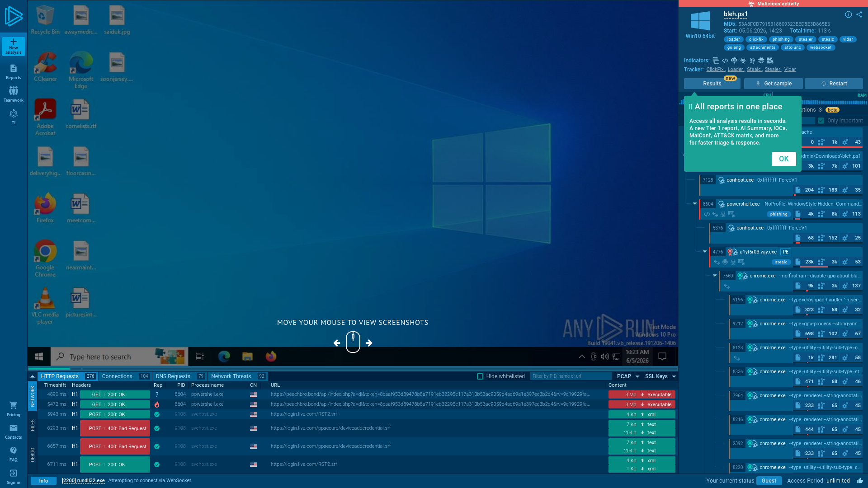Open the Stealc tracker link
Image resolution: width=868 pixels, height=488 pixels.
tap(754, 70)
